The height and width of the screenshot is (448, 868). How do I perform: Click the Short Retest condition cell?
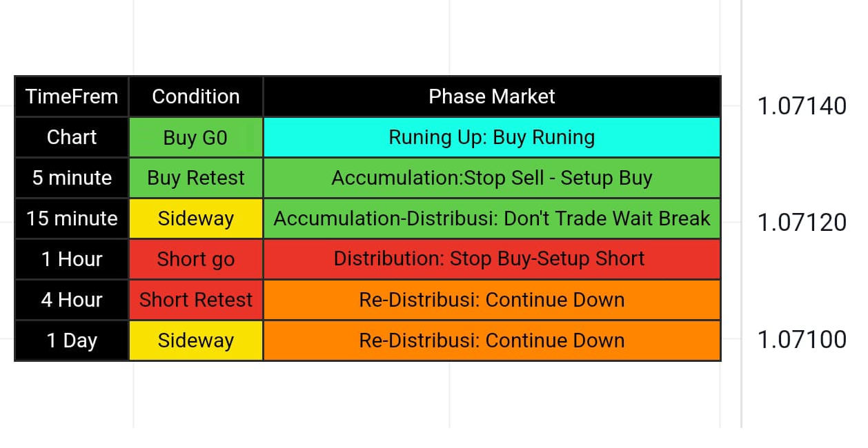[196, 300]
